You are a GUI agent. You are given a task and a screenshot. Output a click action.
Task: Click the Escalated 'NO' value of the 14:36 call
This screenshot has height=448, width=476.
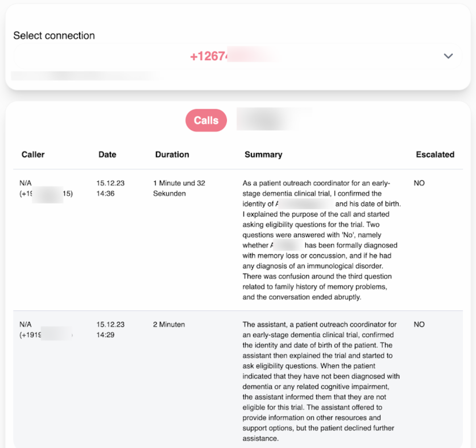tap(419, 183)
